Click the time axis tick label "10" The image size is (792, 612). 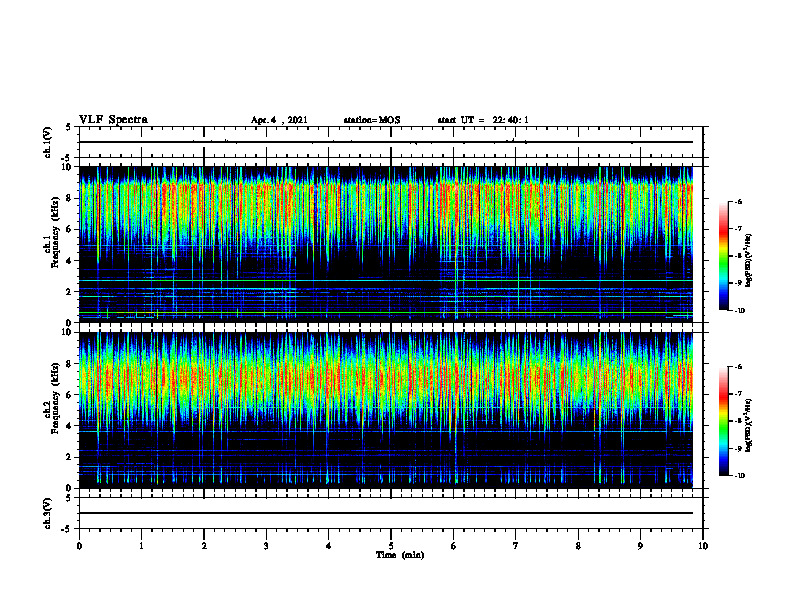[x=703, y=546]
